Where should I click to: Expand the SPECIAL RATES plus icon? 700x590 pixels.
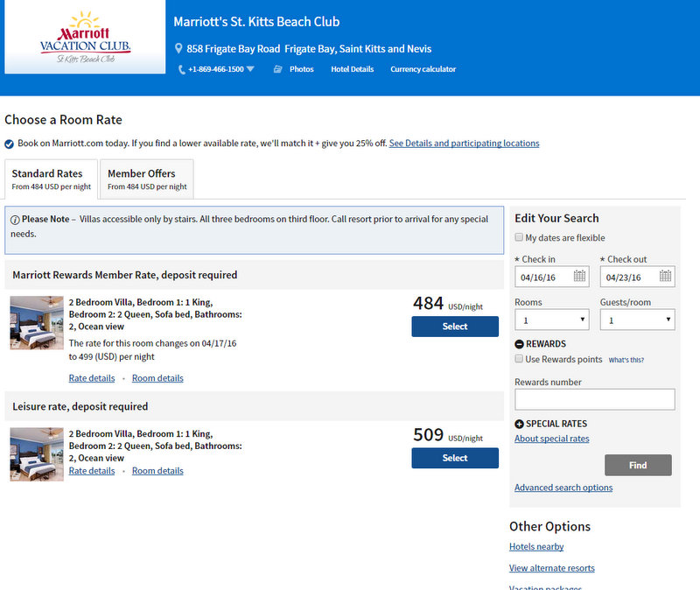[519, 424]
